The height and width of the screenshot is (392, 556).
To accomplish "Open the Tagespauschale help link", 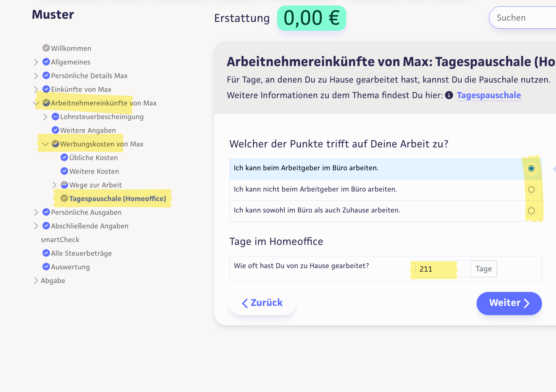I will tap(489, 95).
